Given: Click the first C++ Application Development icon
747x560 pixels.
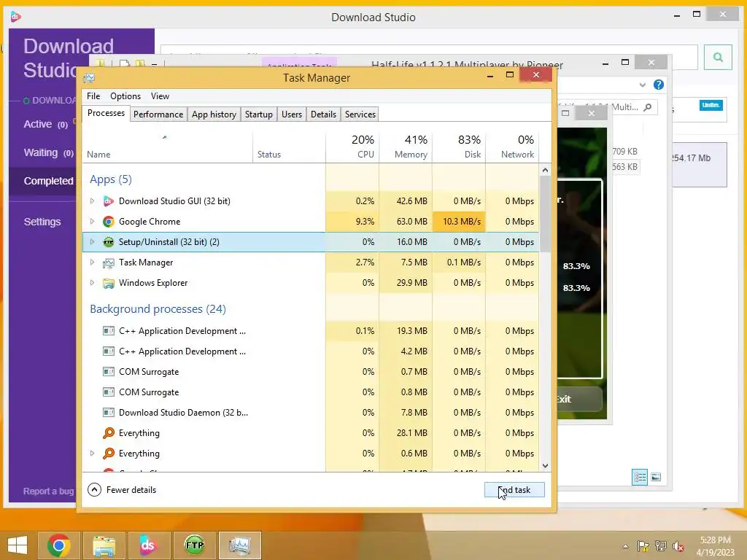Looking at the screenshot, I should tap(109, 331).
